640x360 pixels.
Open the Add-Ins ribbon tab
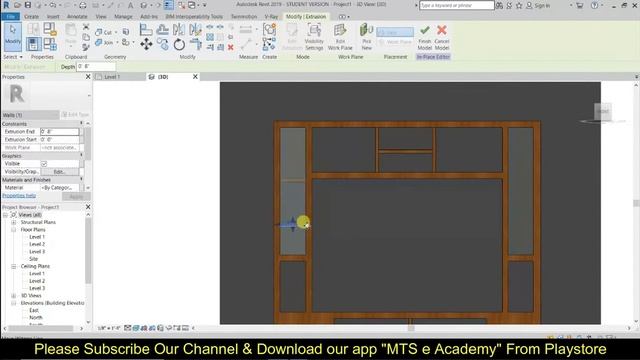pyautogui.click(x=149, y=17)
